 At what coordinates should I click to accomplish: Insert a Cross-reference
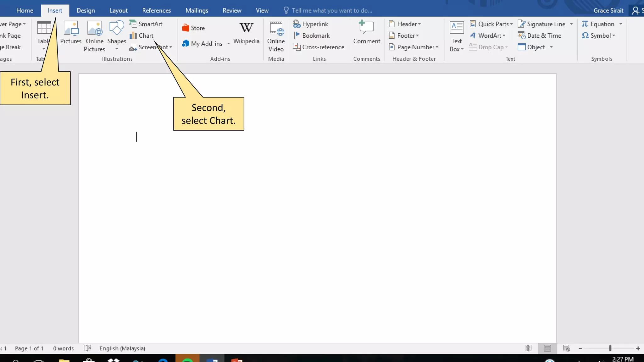[319, 47]
